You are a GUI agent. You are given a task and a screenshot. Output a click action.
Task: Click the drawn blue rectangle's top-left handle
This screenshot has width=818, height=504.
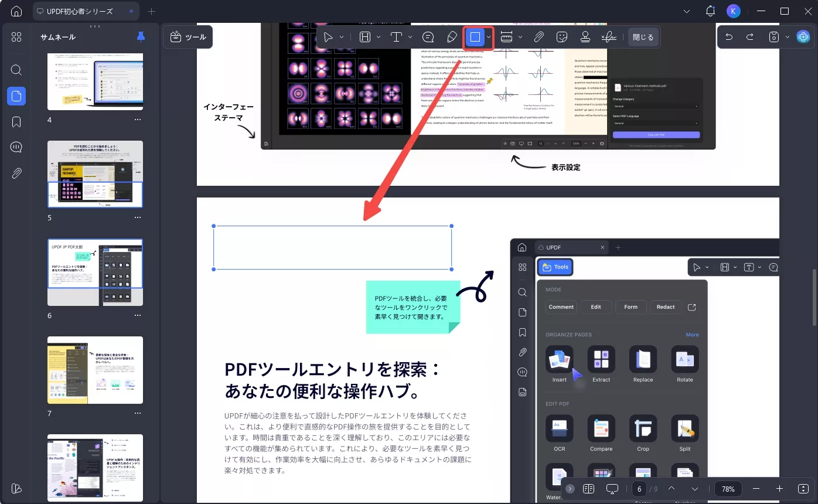(x=214, y=226)
